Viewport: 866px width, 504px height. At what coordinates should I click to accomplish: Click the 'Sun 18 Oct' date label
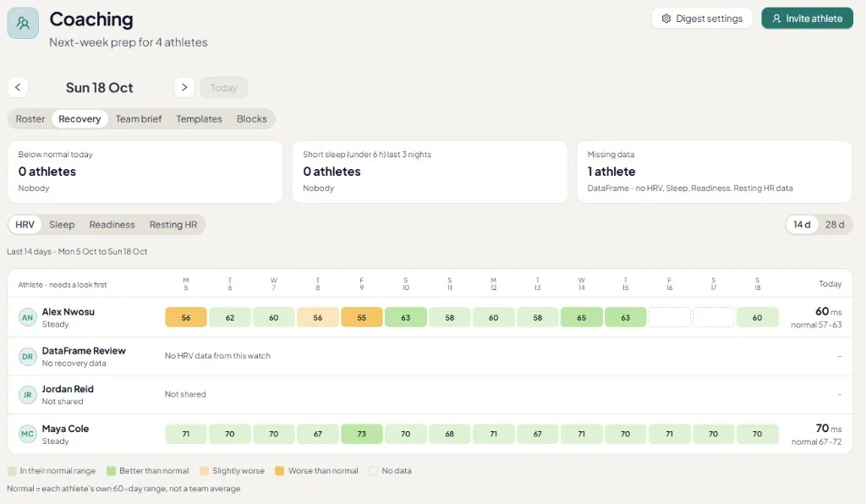point(100,88)
